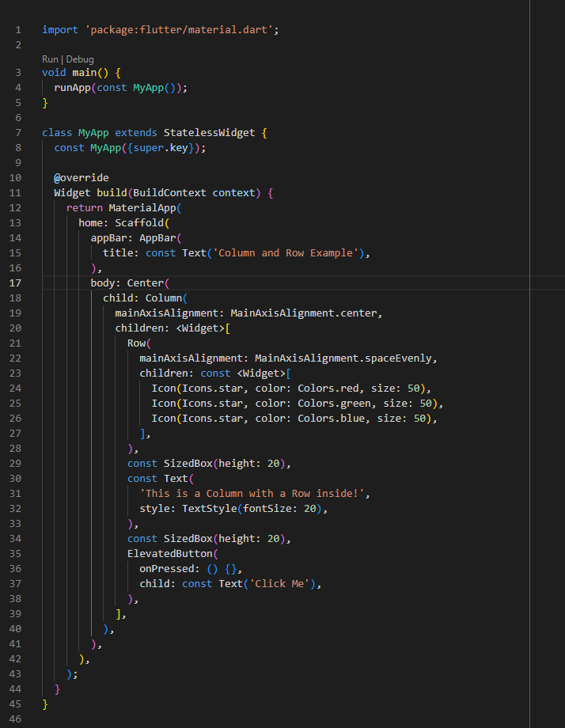Click line number 17 in gutter
Image resolution: width=565 pixels, height=728 pixels.
15,282
